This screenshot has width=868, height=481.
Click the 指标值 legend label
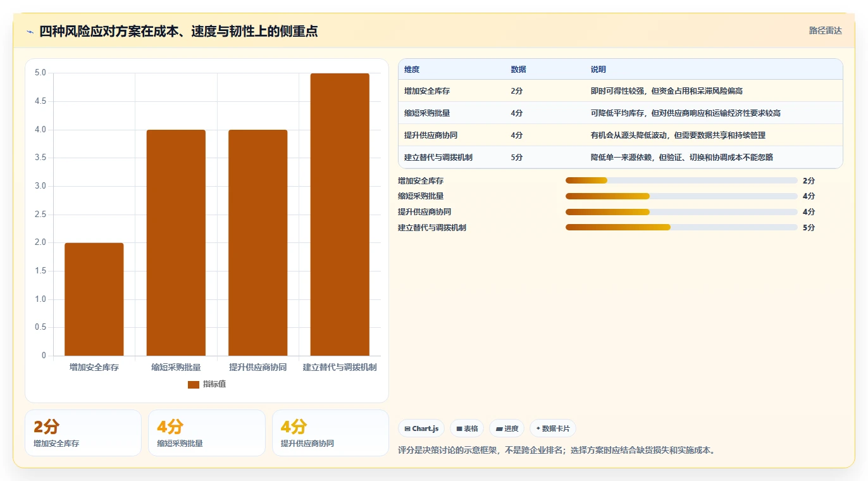214,385
